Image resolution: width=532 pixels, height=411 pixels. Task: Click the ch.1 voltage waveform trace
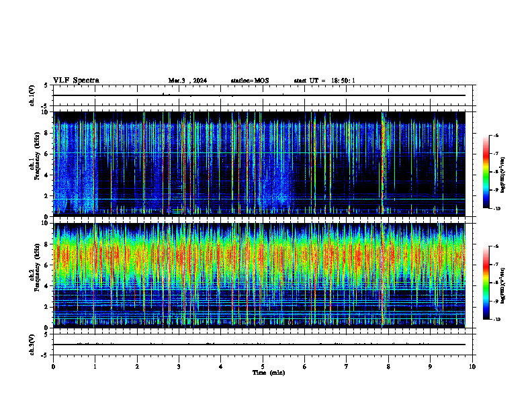(x=259, y=95)
